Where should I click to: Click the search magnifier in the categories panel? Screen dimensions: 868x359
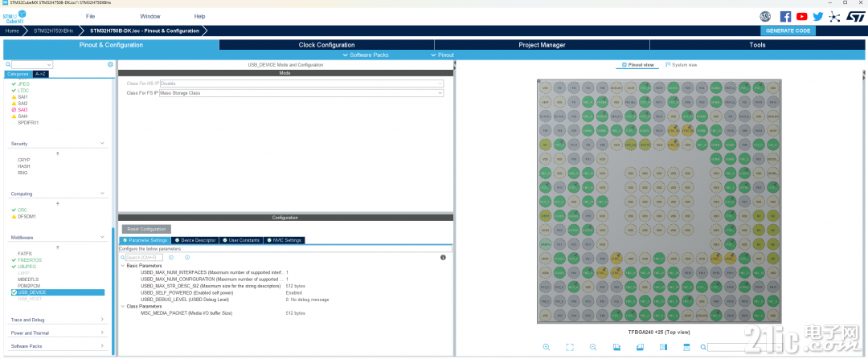point(8,65)
